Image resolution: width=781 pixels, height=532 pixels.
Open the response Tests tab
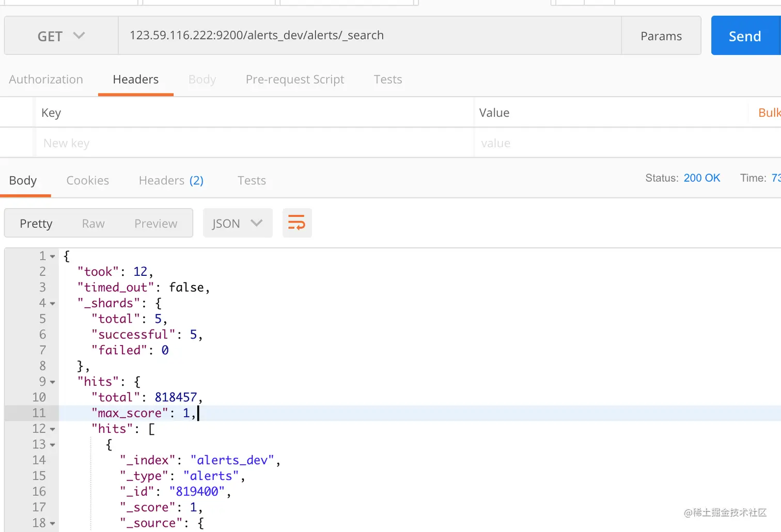(252, 180)
